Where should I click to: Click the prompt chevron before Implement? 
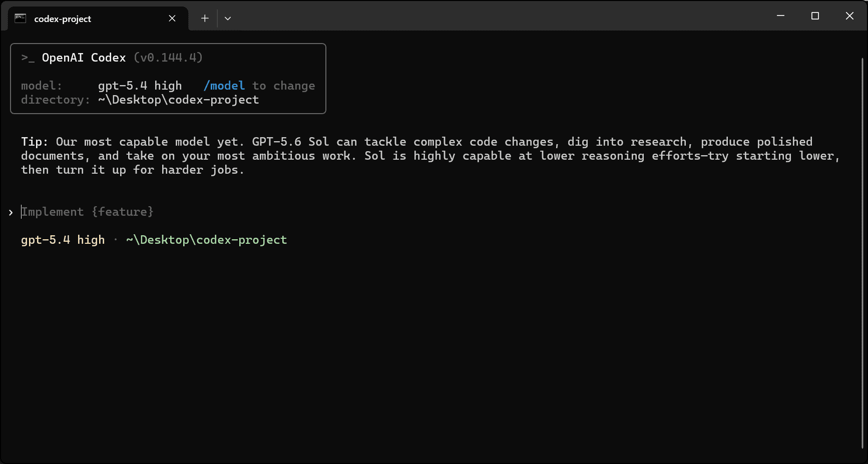coord(11,212)
